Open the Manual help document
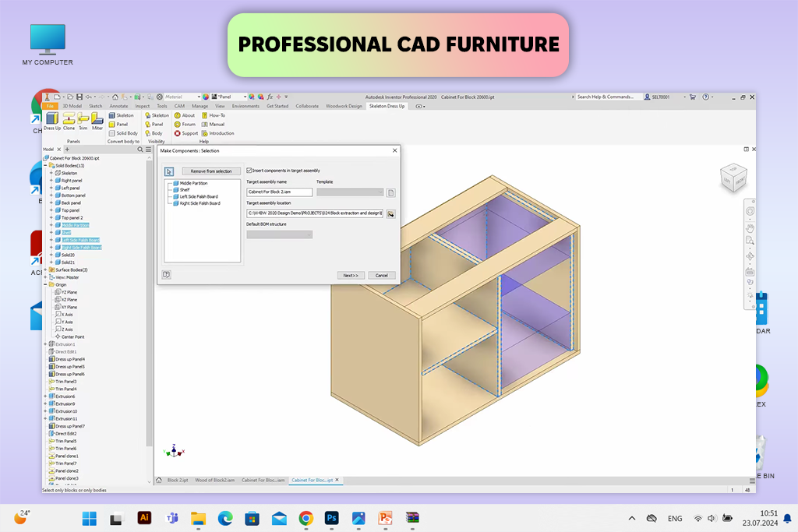This screenshot has height=532, width=798. pyautogui.click(x=214, y=124)
